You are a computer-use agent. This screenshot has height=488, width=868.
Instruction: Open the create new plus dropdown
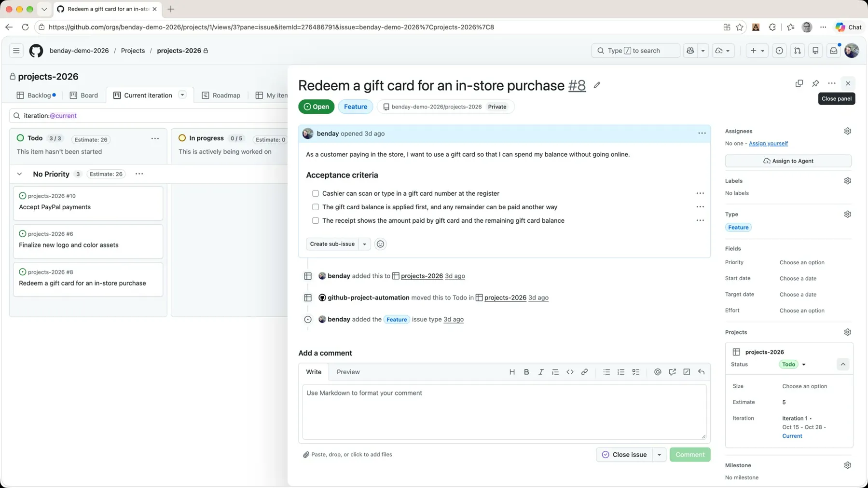tap(757, 51)
